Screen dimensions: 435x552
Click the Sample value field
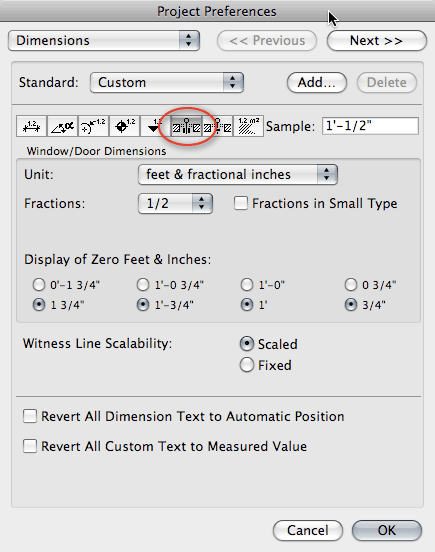370,126
